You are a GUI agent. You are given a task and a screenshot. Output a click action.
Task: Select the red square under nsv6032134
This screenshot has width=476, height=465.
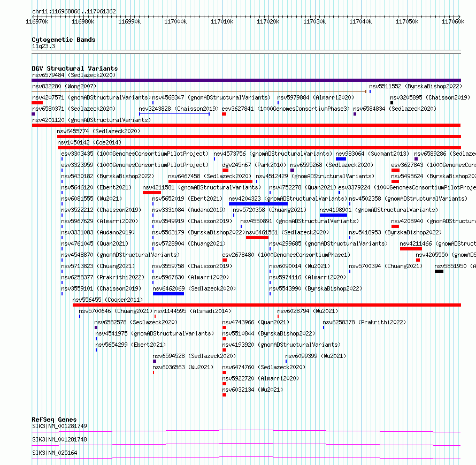coord(224,395)
